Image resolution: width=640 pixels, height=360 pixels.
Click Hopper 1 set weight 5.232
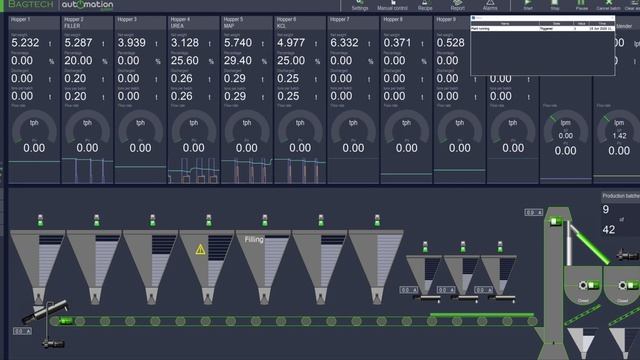(x=25, y=43)
